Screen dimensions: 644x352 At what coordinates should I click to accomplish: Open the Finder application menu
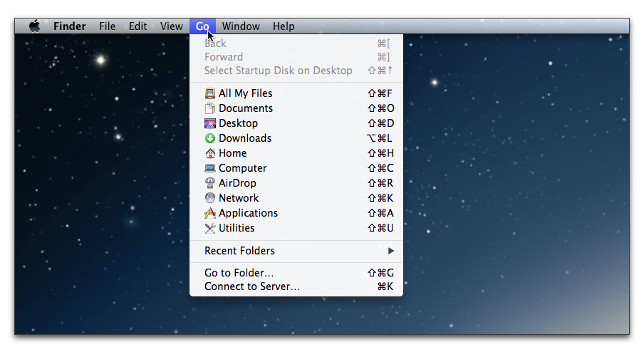(69, 26)
